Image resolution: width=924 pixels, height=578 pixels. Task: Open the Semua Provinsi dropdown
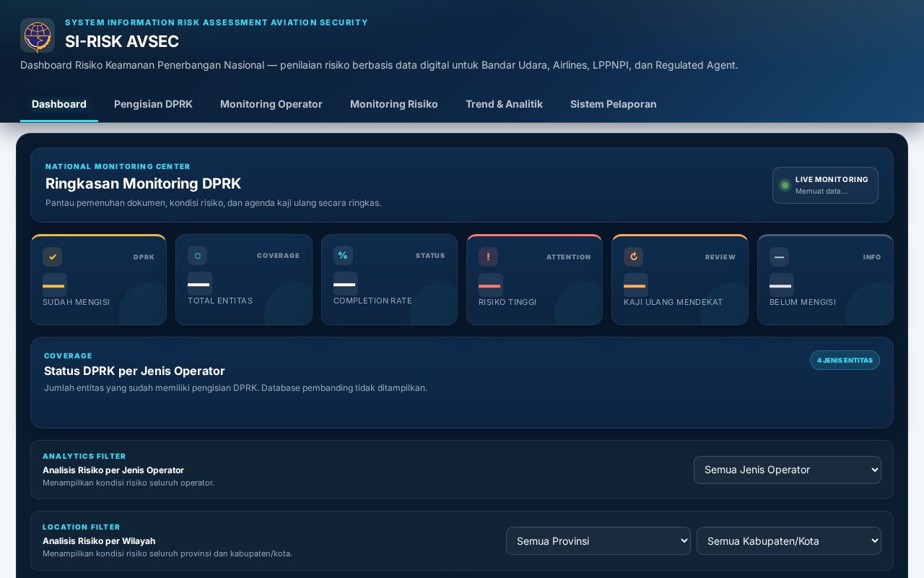(x=598, y=541)
